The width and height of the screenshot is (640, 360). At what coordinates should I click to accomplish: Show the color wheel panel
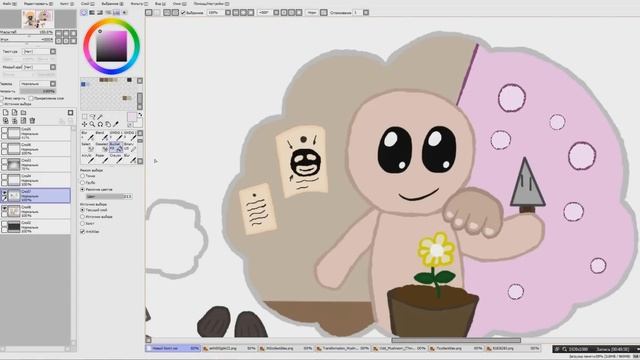tap(84, 13)
